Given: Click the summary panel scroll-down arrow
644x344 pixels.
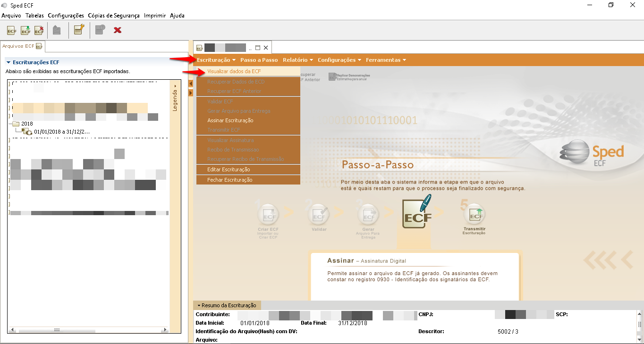Looking at the screenshot, I should [x=640, y=339].
